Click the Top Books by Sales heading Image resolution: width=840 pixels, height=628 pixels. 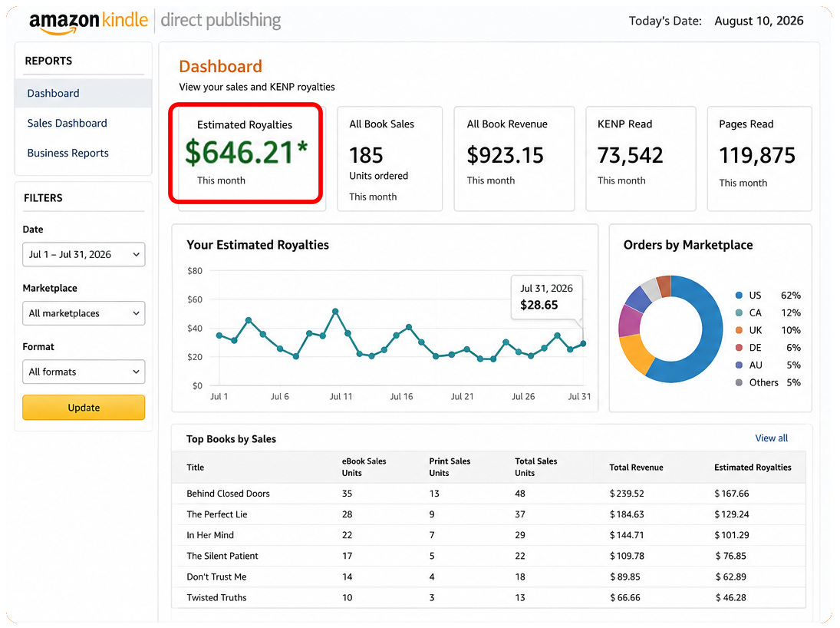[x=231, y=439]
